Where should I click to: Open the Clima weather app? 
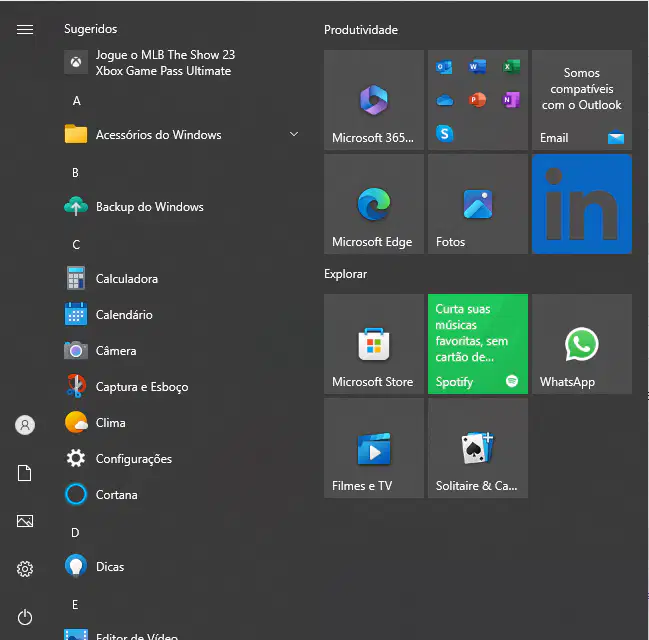click(95, 423)
